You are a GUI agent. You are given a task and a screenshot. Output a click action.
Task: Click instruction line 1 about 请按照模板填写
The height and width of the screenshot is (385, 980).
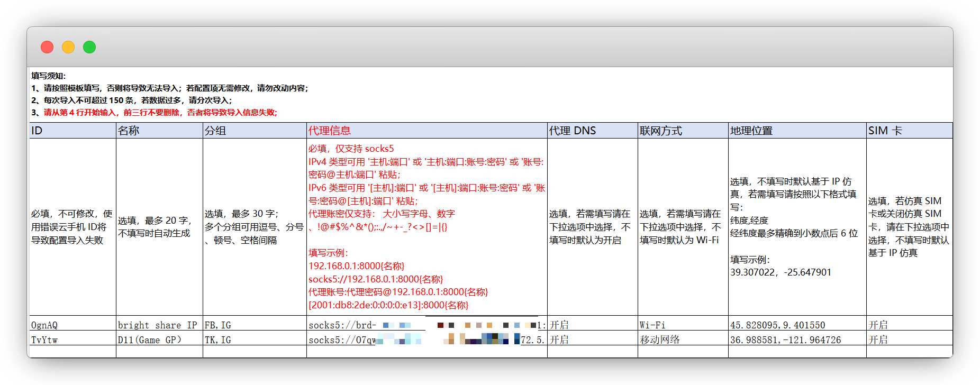(169, 88)
